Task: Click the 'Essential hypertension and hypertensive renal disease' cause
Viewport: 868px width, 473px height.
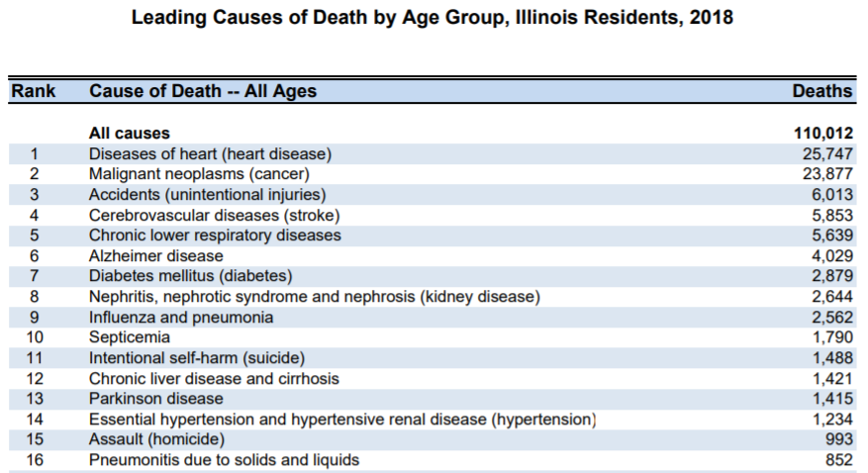Action: (342, 420)
